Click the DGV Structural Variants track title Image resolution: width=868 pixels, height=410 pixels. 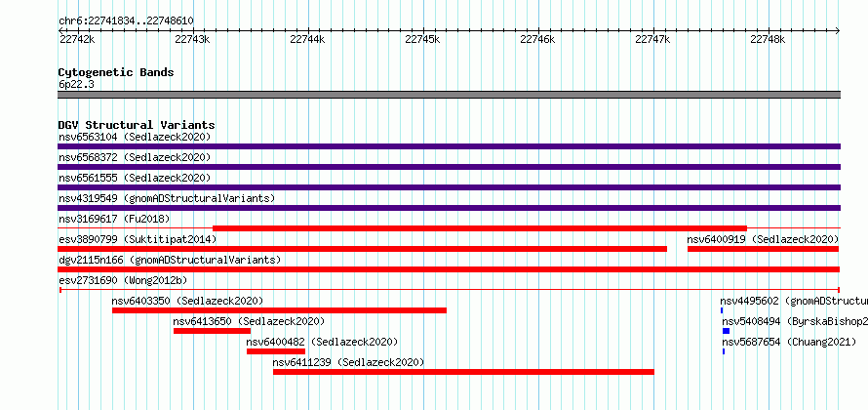(137, 125)
